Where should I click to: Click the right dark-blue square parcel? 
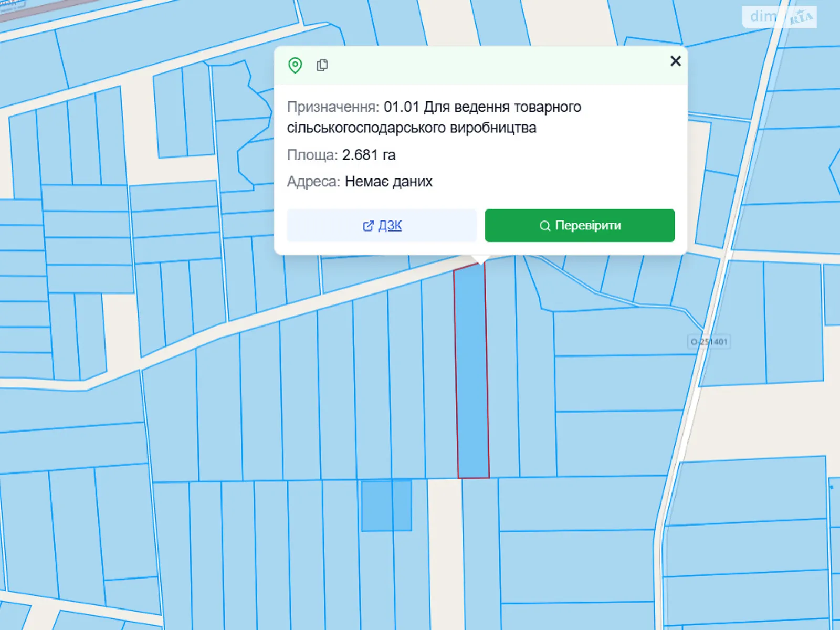[402, 506]
